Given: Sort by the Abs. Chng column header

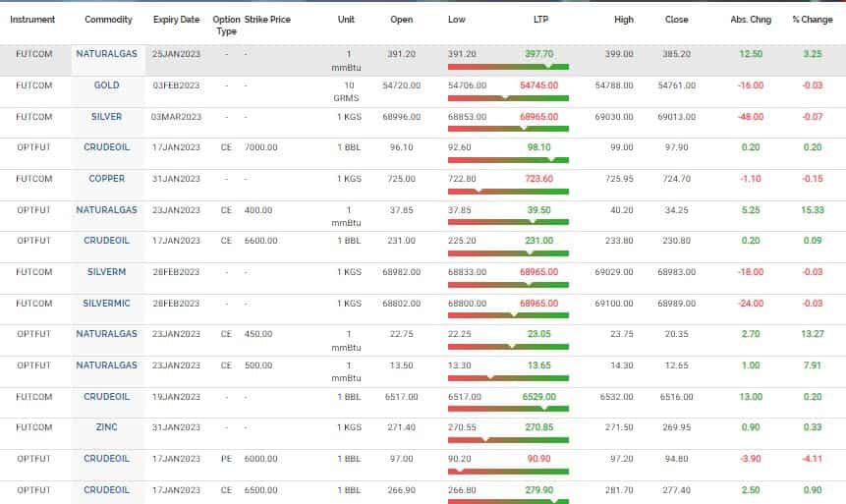Looking at the screenshot, I should click(x=751, y=20).
